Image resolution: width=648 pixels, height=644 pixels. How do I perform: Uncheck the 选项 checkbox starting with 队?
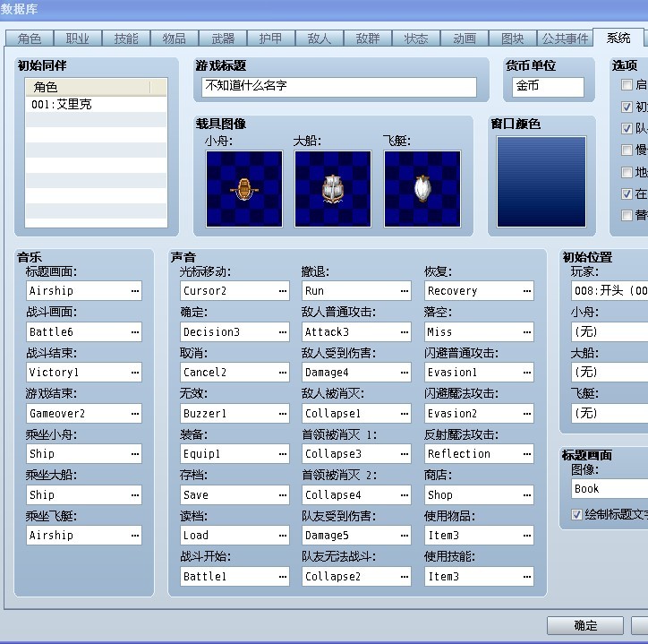point(627,128)
